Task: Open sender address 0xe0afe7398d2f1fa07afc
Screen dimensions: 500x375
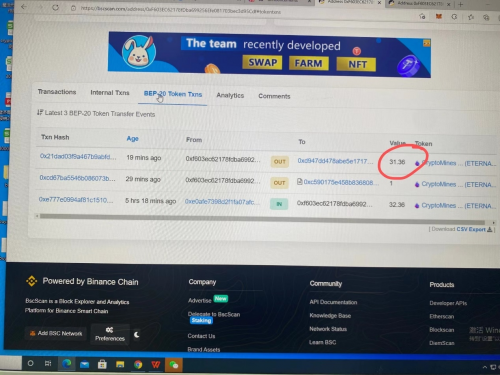Action: point(222,202)
